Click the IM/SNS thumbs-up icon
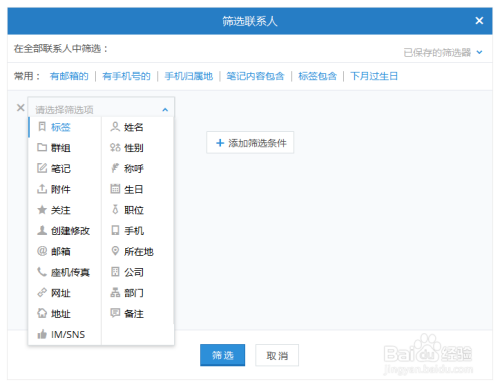 click(x=42, y=334)
